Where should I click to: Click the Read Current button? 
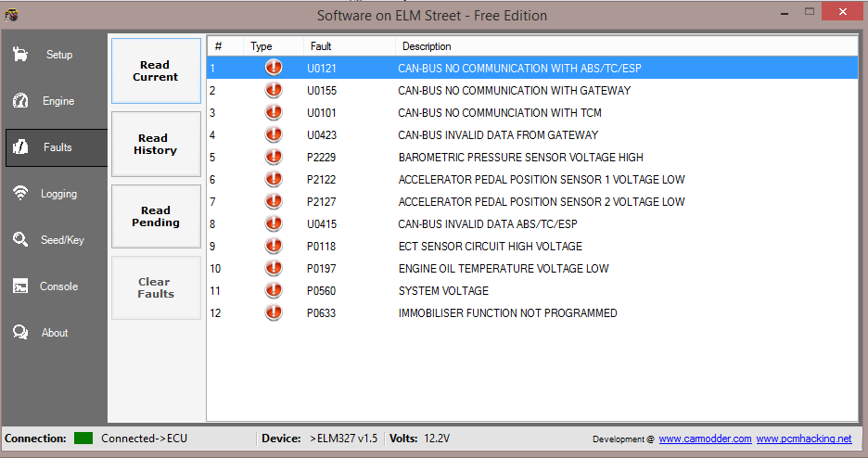point(156,70)
